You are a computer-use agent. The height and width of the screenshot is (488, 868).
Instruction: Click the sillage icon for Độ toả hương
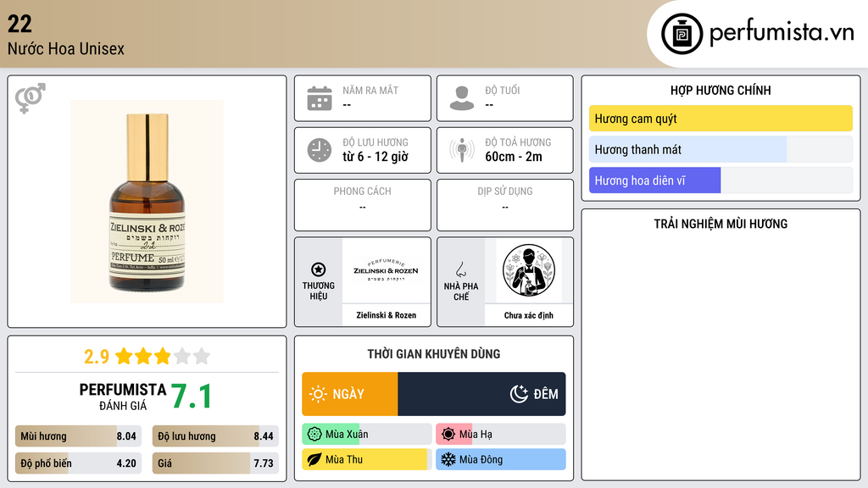point(462,150)
